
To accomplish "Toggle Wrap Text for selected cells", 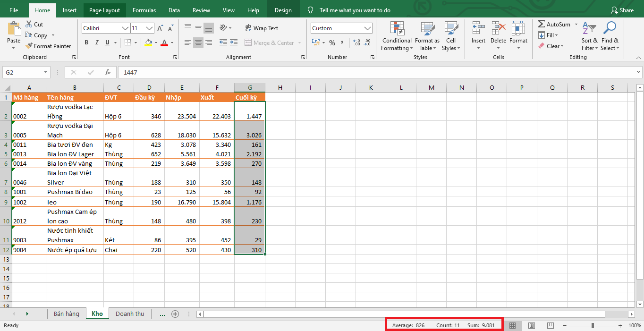I will (x=262, y=28).
